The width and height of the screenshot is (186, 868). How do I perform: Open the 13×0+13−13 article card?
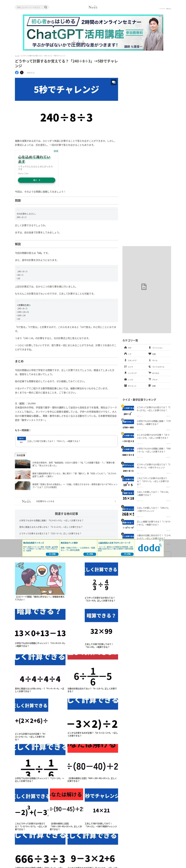coord(40,628)
